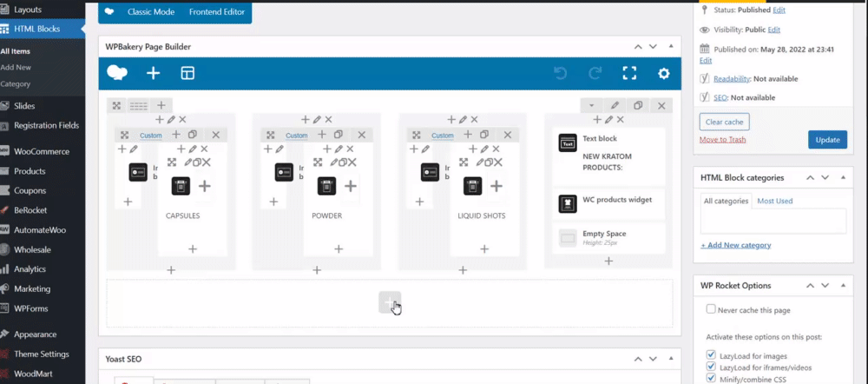Add element below the POWDER column
Screen dimensions: 868x384
317,270
